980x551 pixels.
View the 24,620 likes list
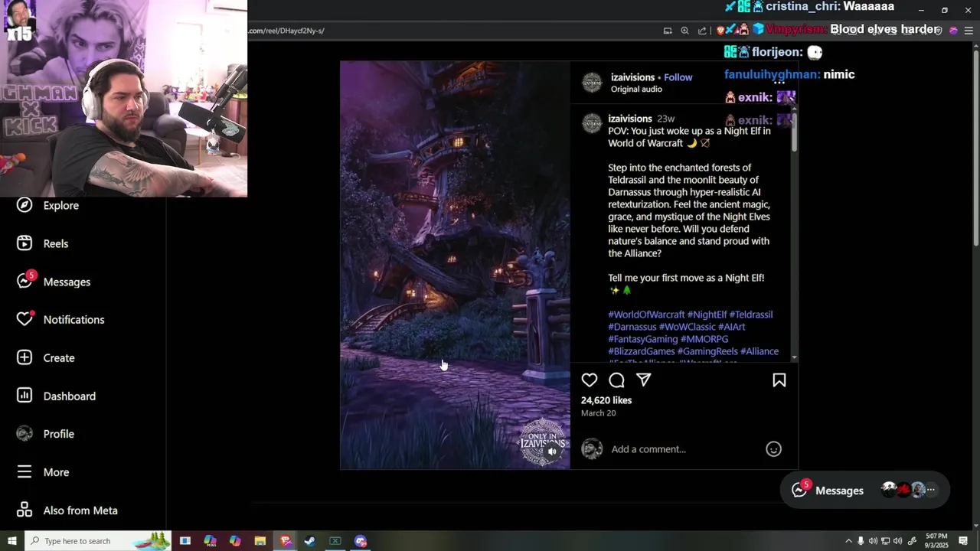pyautogui.click(x=606, y=400)
